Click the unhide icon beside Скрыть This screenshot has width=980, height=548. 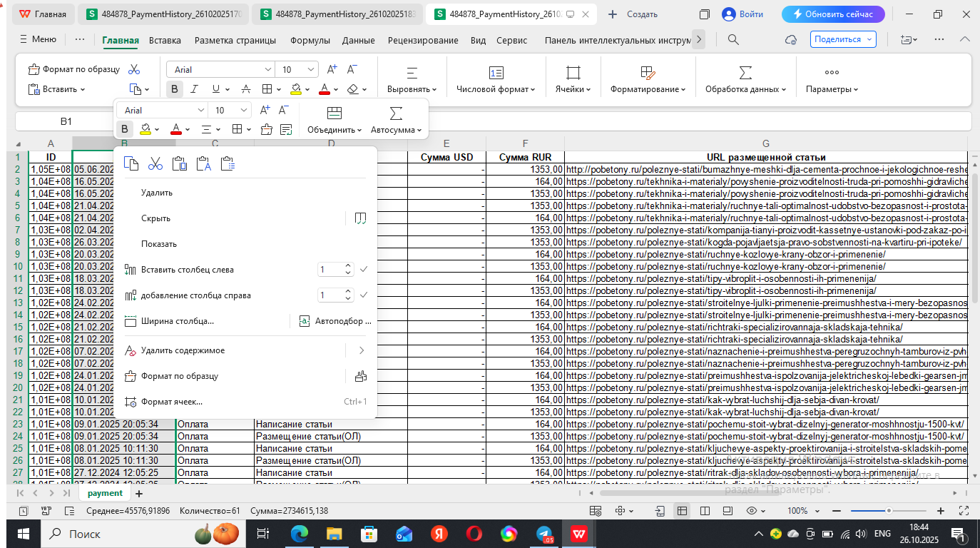coord(360,218)
